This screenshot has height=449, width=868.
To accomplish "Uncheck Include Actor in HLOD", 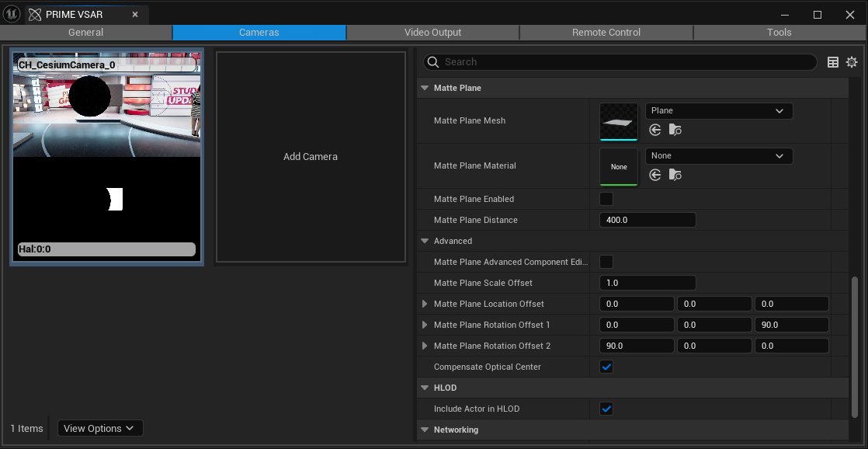I will (x=606, y=409).
